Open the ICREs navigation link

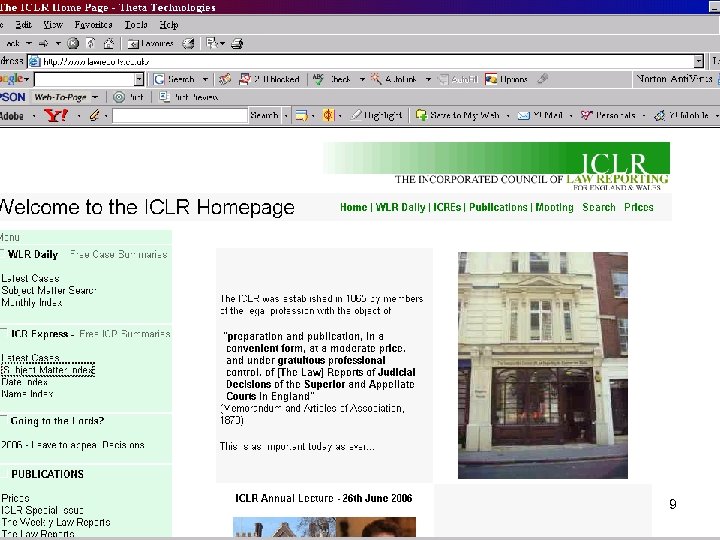pyautogui.click(x=447, y=208)
